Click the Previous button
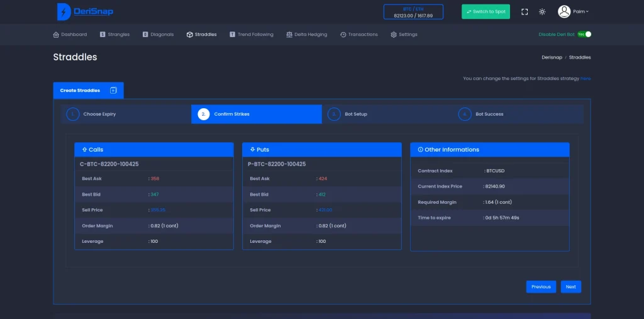 [541, 287]
